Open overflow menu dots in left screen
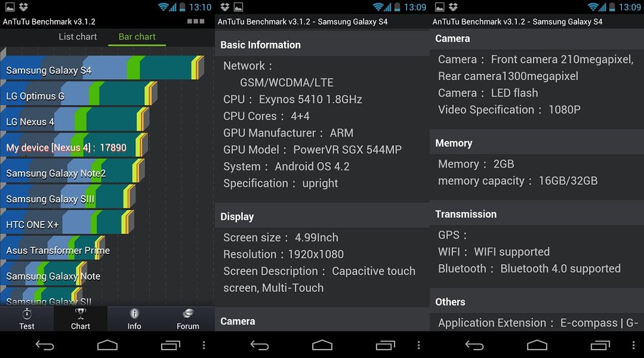Image resolution: width=644 pixels, height=358 pixels. coord(204,345)
